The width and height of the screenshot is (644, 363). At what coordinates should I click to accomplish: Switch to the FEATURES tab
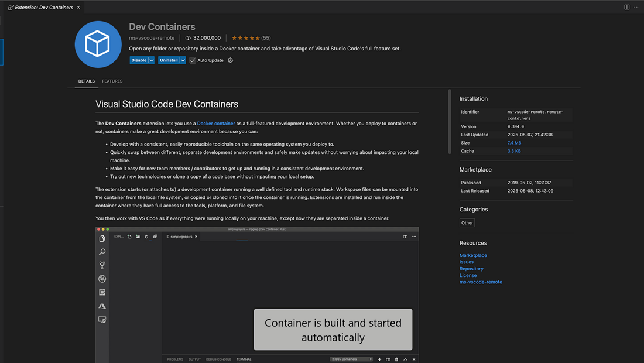click(x=112, y=81)
